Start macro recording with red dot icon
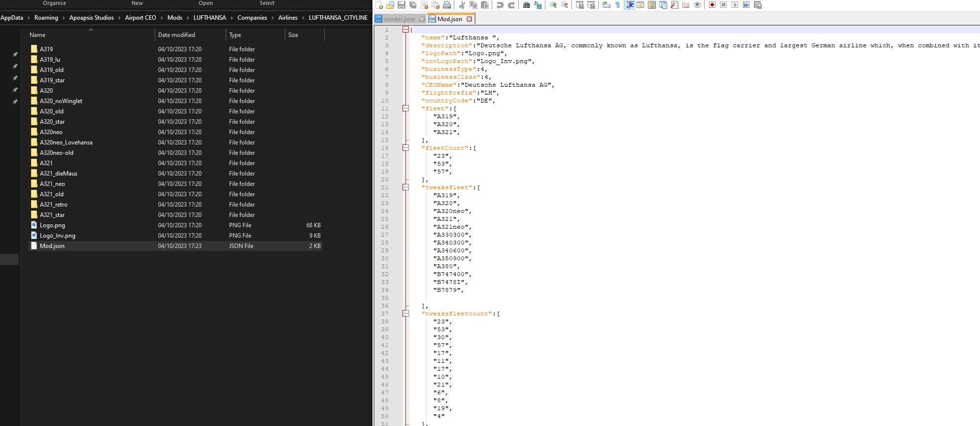The image size is (980, 426). pyautogui.click(x=712, y=5)
